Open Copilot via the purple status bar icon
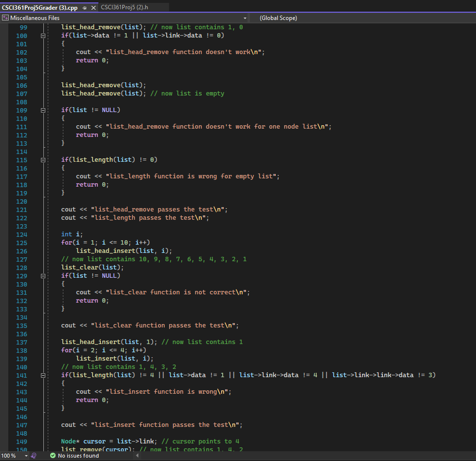Viewport: 476px width, 461px height. tap(33, 455)
